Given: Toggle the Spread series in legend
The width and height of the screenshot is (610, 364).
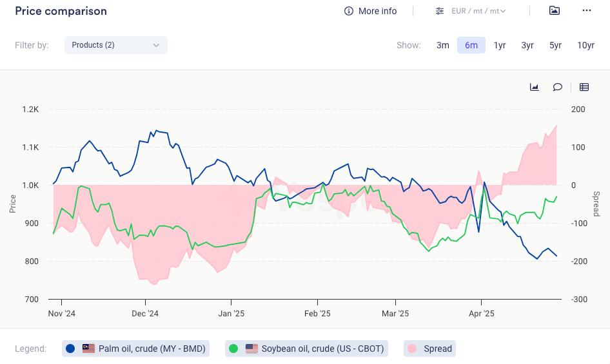Looking at the screenshot, I should [438, 349].
